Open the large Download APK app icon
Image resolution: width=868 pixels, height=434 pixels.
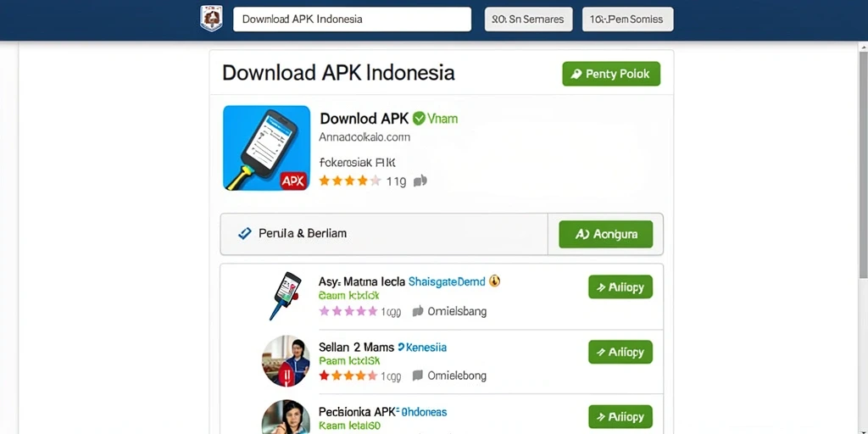point(266,147)
